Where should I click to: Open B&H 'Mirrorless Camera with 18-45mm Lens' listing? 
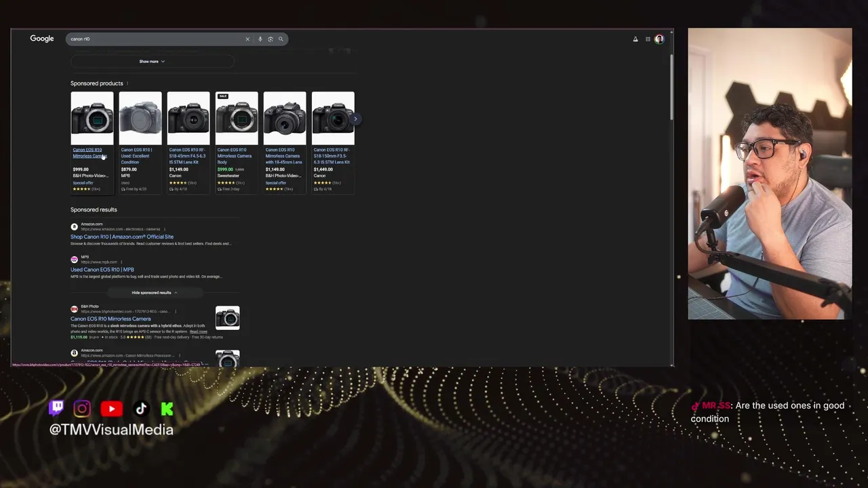(283, 156)
